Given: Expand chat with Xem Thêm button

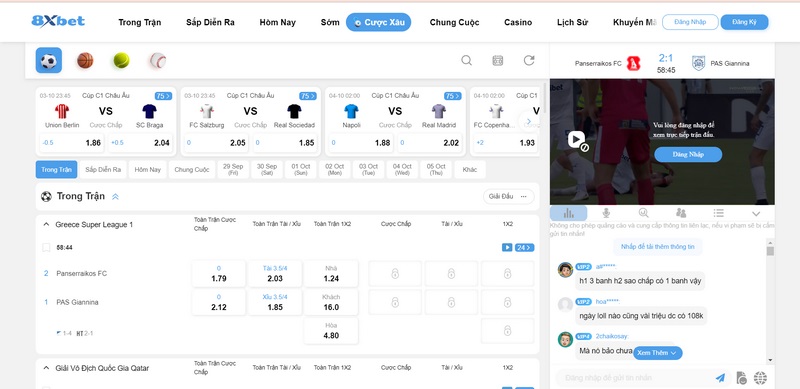Looking at the screenshot, I should point(658,353).
